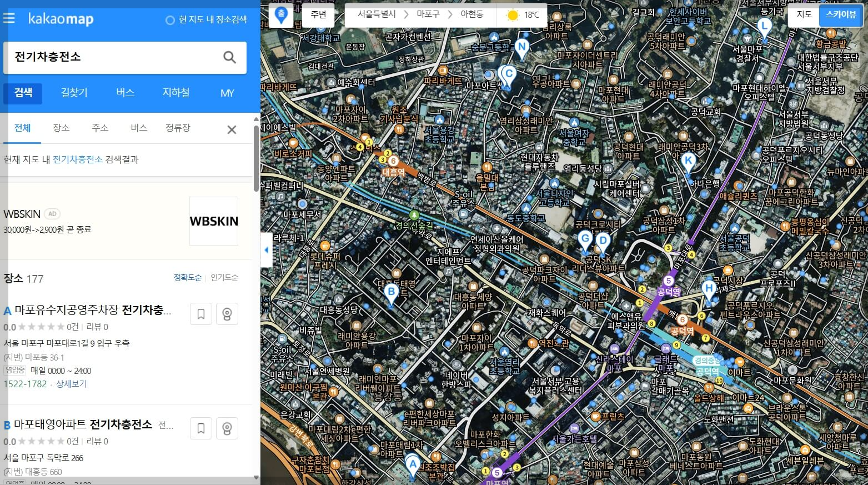Click the kakaomap logo
Viewport: 868px width, 485px height.
click(x=61, y=19)
